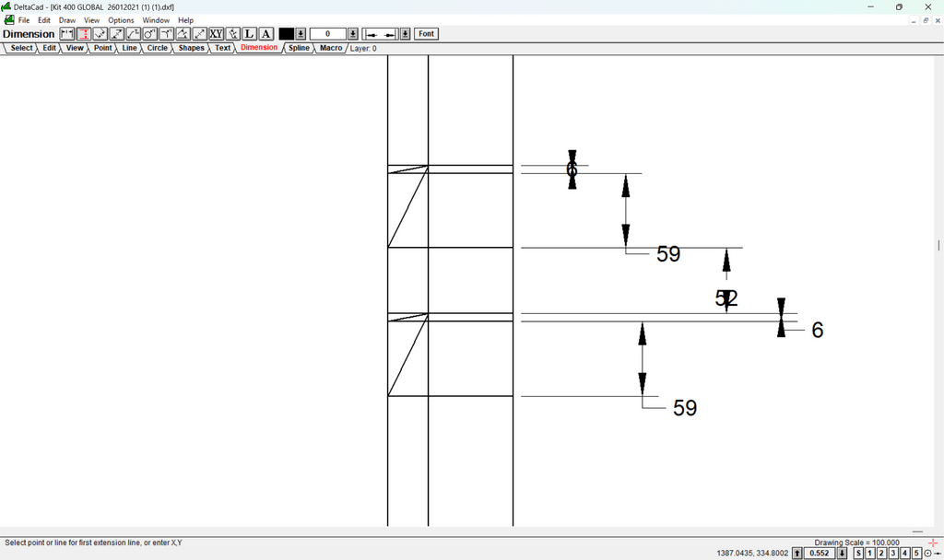944x560 pixels.
Task: Open the Draw menu
Action: (x=67, y=20)
